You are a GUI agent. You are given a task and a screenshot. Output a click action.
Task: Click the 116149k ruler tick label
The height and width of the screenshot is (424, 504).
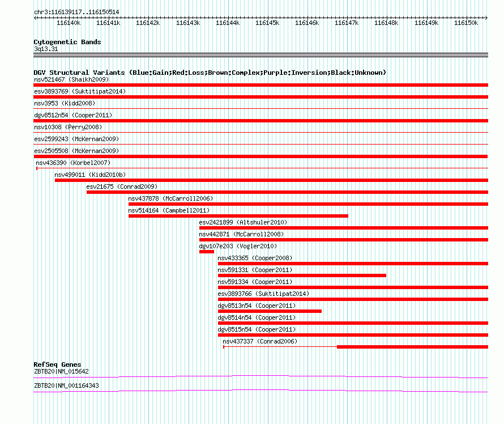point(426,23)
